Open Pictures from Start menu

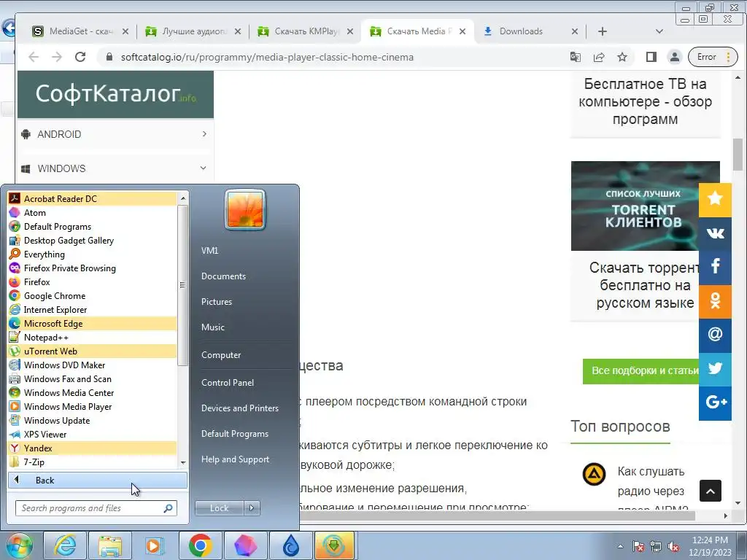click(x=216, y=301)
